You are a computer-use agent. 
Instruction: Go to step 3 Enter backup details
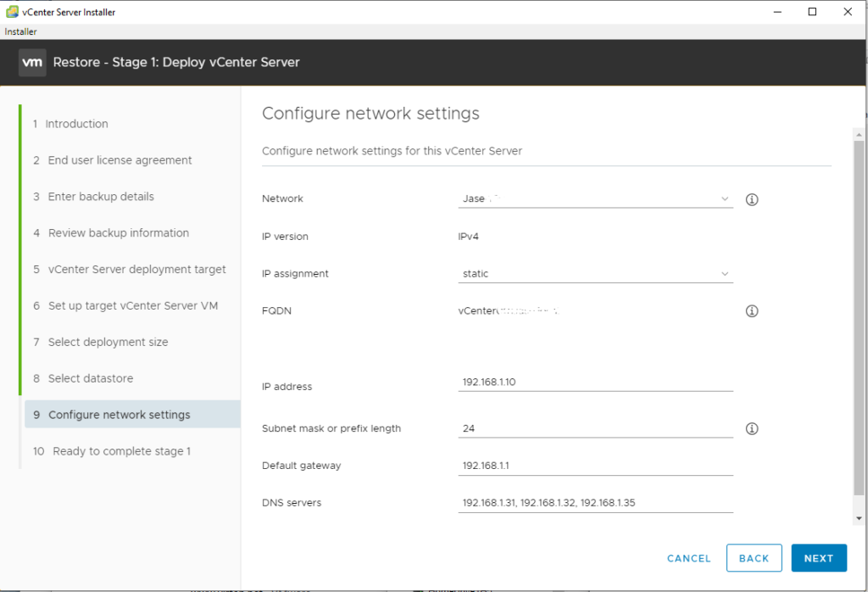(x=93, y=197)
